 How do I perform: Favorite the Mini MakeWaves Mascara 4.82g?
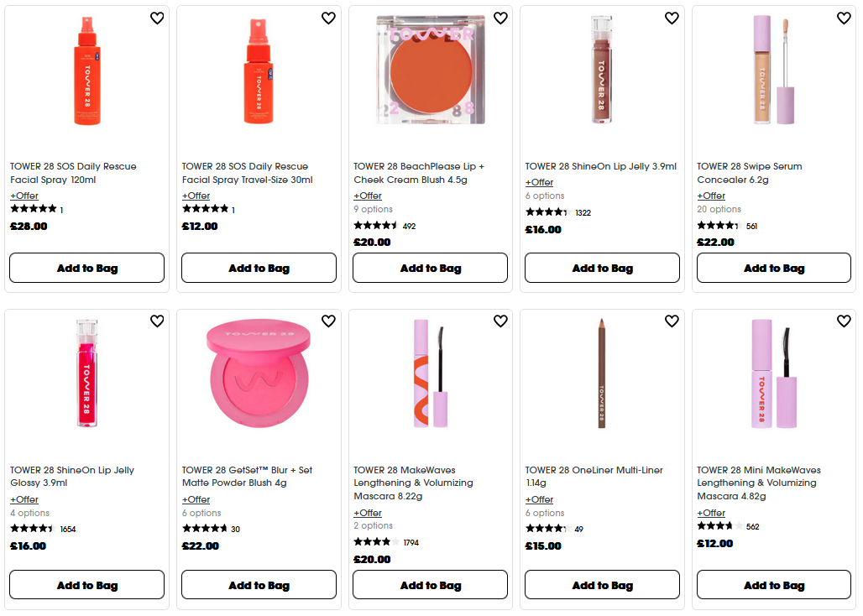844,321
